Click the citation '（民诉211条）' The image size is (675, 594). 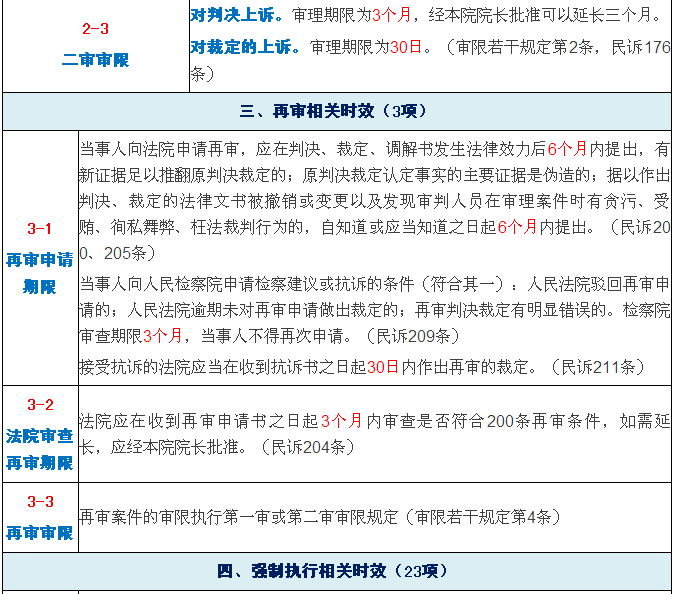click(x=598, y=367)
